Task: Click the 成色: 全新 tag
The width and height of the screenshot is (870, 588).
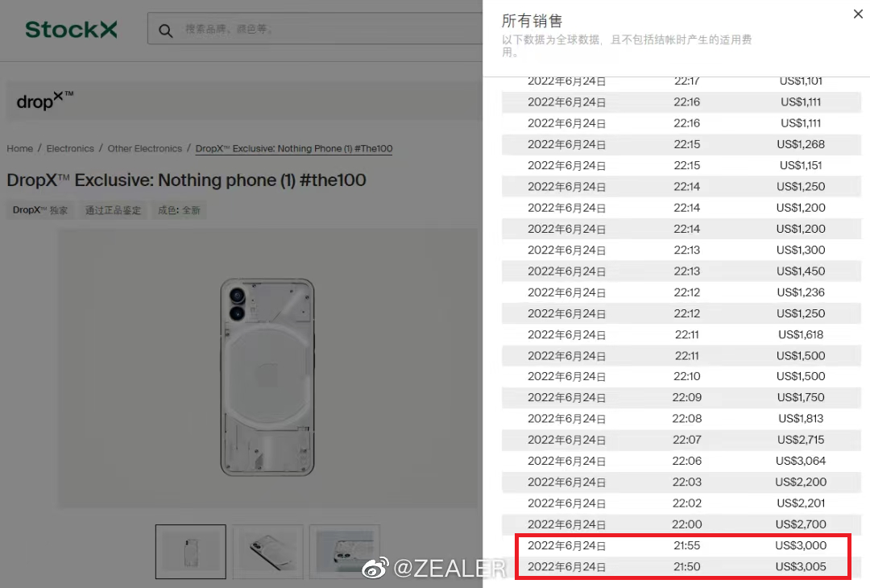Action: pyautogui.click(x=179, y=210)
